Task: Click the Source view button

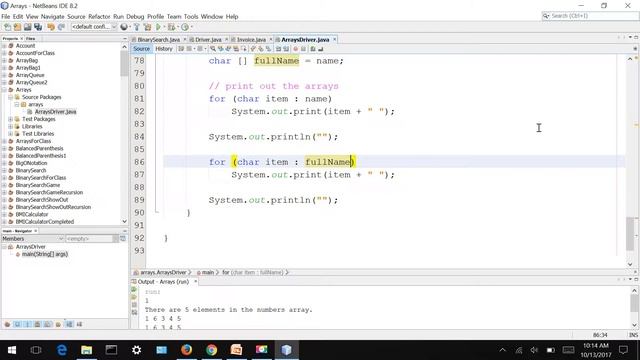Action: pos(141,49)
